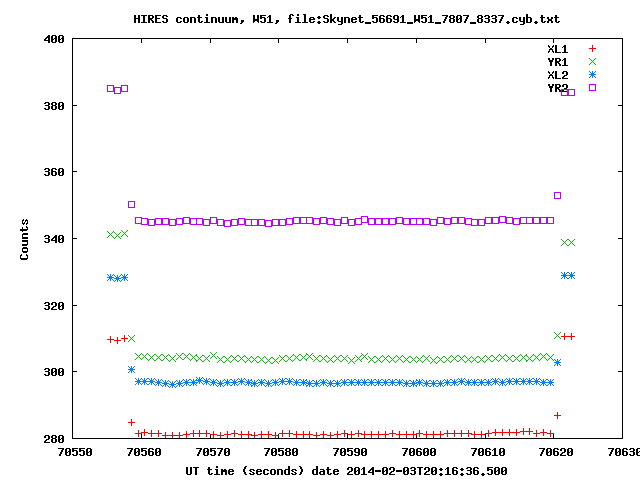This screenshot has width=640, height=480.
Task: Click the y-axis value 280
Action: (x=54, y=439)
